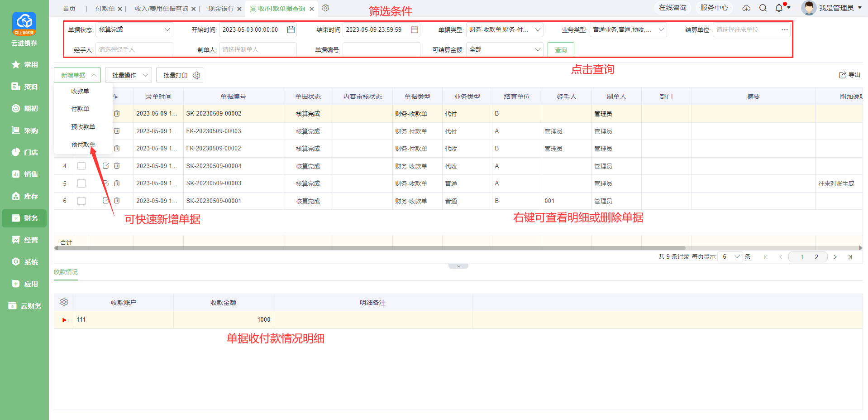The width and height of the screenshot is (868, 420).
Task: Open the 门店 sidebar module
Action: (24, 152)
